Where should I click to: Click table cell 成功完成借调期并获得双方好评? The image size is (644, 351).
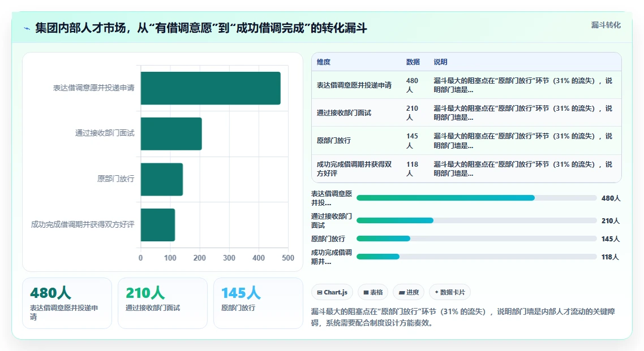point(354,169)
